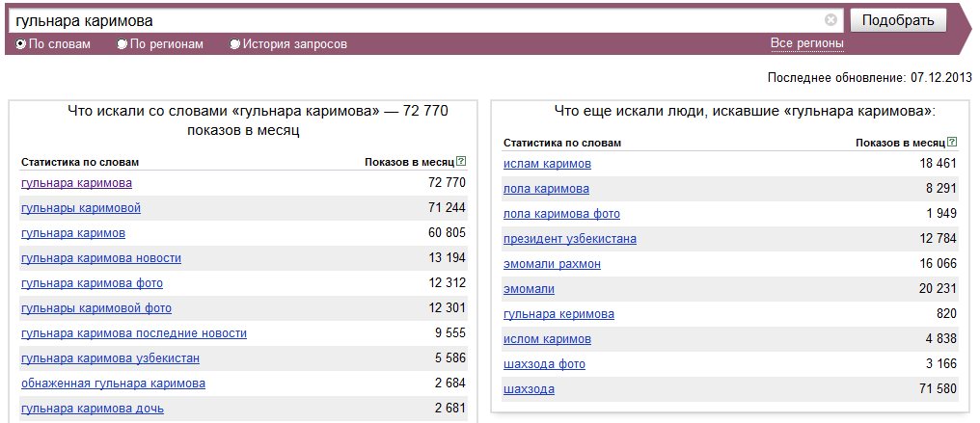This screenshot has height=423, width=980.
Task: Open the 'президент узбекистана' link
Action: coord(570,239)
